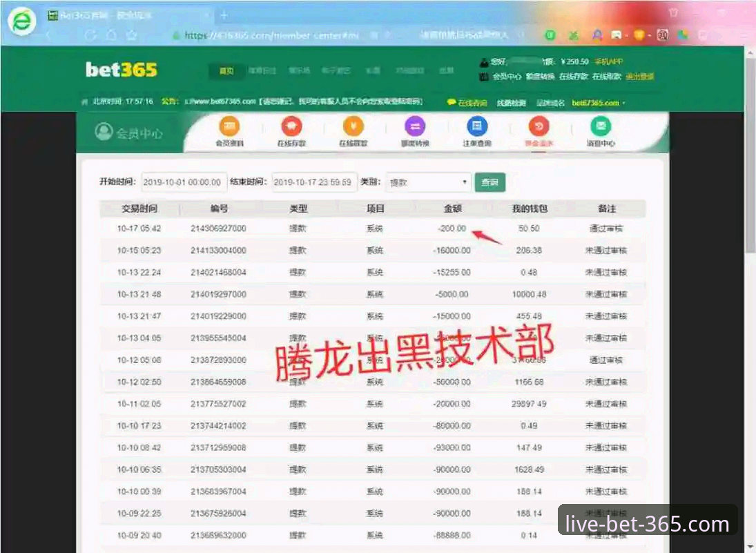Screen dimensions: 756x553
Task: Click transaction number 214019229000
Action: (x=218, y=316)
